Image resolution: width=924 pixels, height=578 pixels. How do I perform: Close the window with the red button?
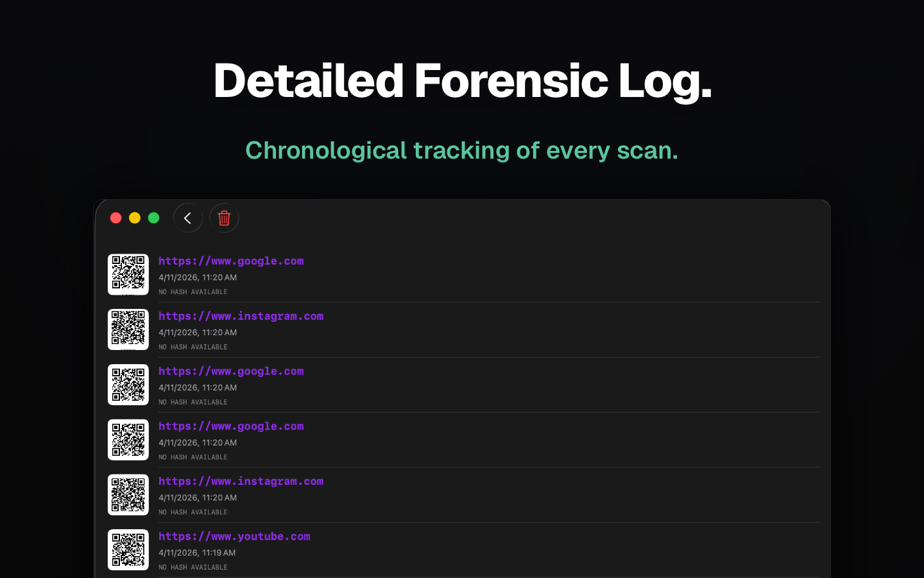click(116, 218)
